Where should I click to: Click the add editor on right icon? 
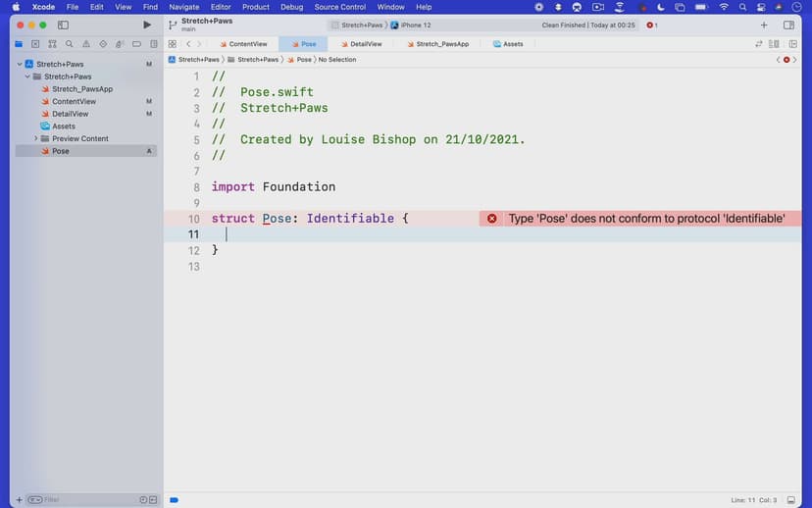(792, 44)
